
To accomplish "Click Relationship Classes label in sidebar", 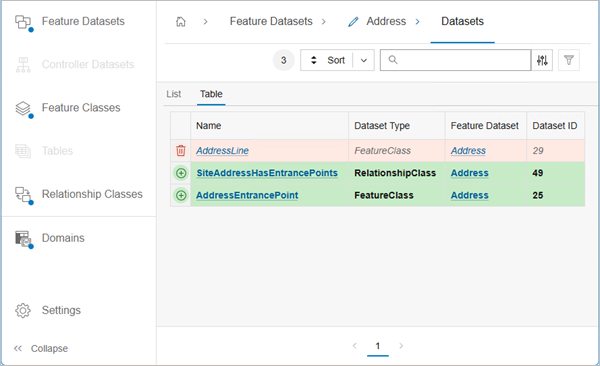I will point(92,194).
